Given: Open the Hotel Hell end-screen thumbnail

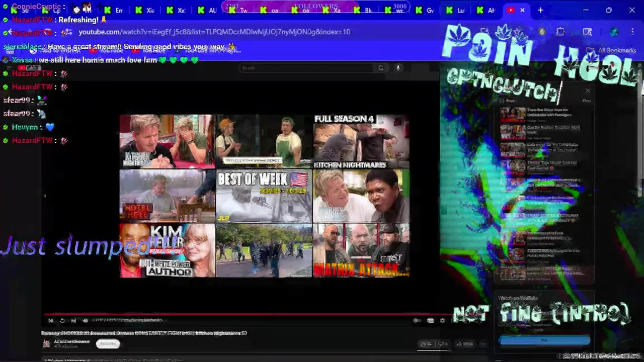Looking at the screenshot, I should (x=167, y=196).
